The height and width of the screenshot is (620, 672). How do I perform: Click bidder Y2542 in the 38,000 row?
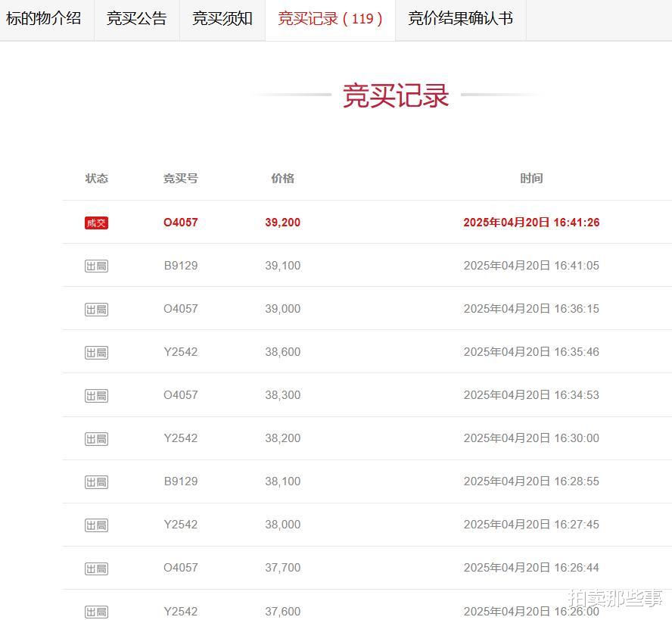(x=180, y=525)
